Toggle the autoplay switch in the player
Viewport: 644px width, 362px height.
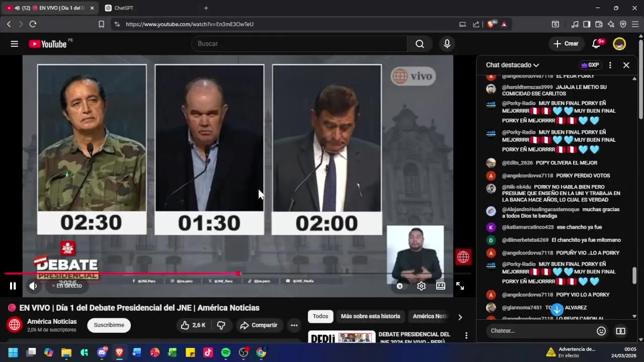pos(399,286)
